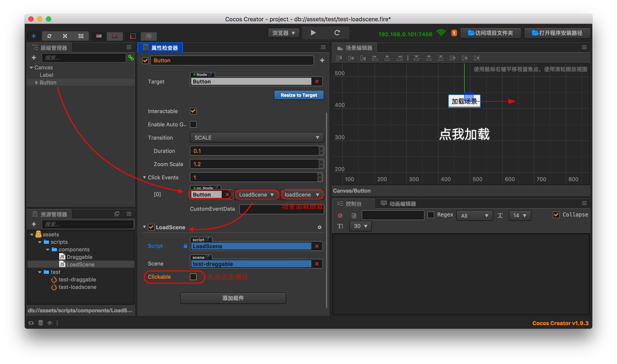The height and width of the screenshot is (364, 617).
Task: Click the Duration stepper up arrow
Action: [321, 148]
